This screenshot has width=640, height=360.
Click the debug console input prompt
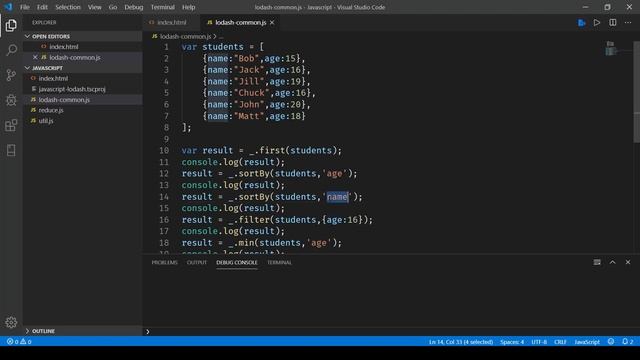[x=392, y=331]
